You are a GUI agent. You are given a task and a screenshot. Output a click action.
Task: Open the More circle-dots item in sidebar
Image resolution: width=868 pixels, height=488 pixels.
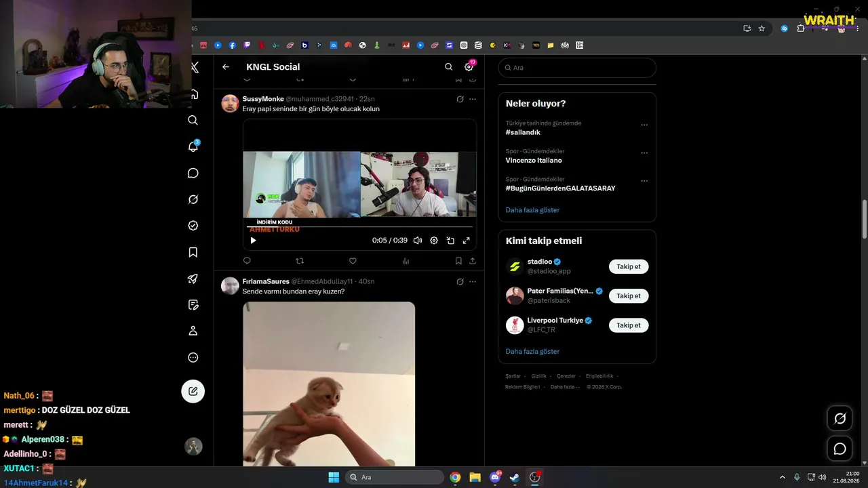[x=193, y=357]
